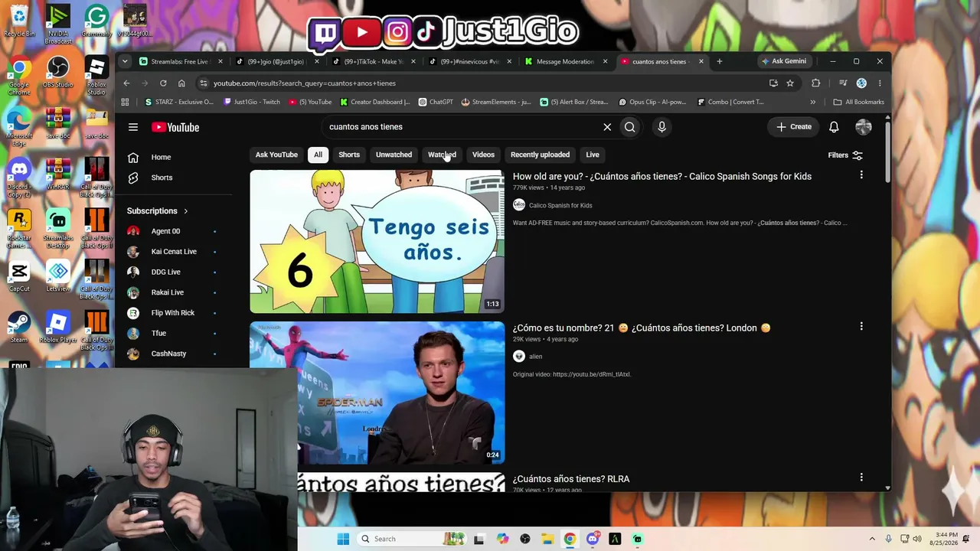Open Chrome home page button

pyautogui.click(x=181, y=83)
